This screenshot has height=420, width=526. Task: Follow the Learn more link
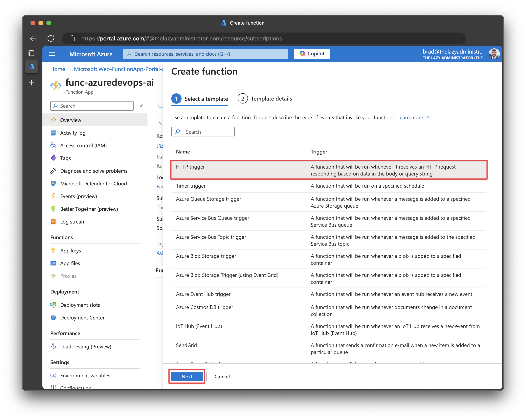pyautogui.click(x=413, y=117)
